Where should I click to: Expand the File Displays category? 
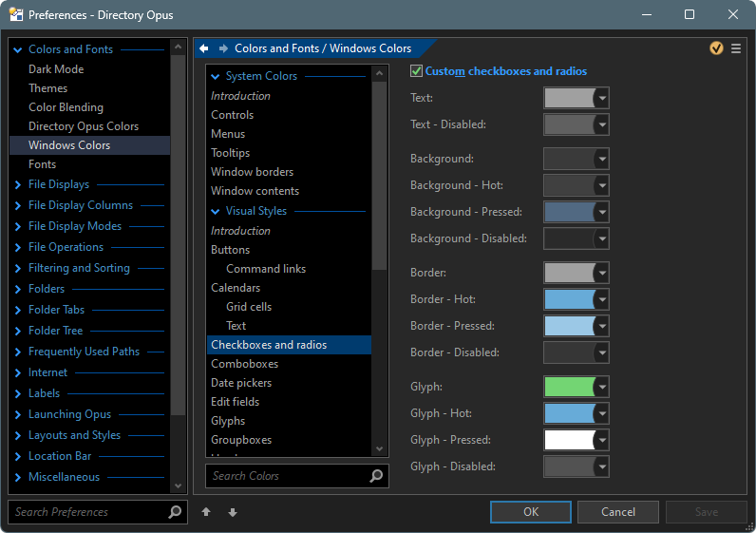(18, 184)
